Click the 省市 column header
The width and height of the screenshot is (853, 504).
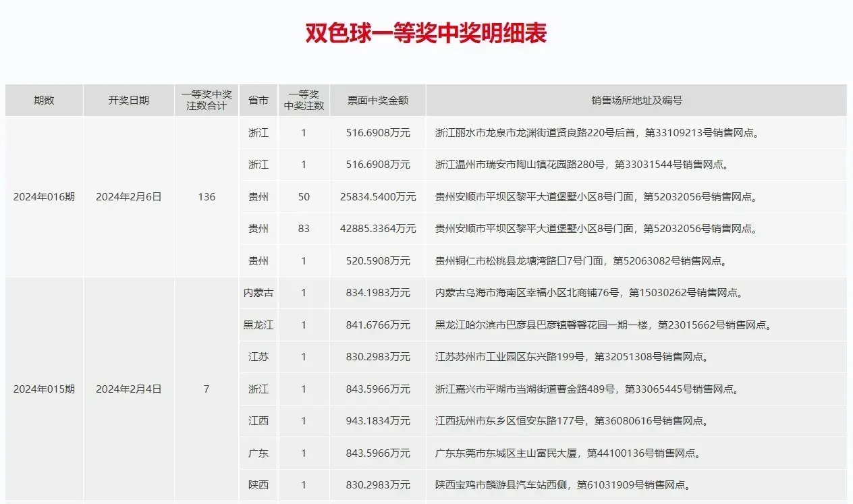point(258,101)
